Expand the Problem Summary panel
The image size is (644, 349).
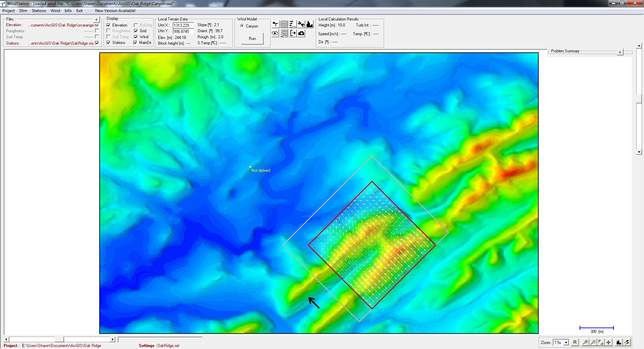click(x=620, y=52)
